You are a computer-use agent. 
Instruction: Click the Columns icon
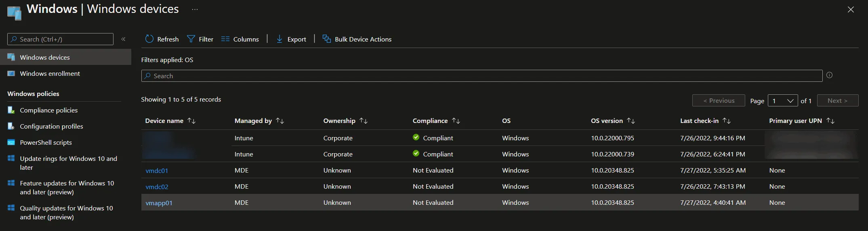tap(225, 39)
